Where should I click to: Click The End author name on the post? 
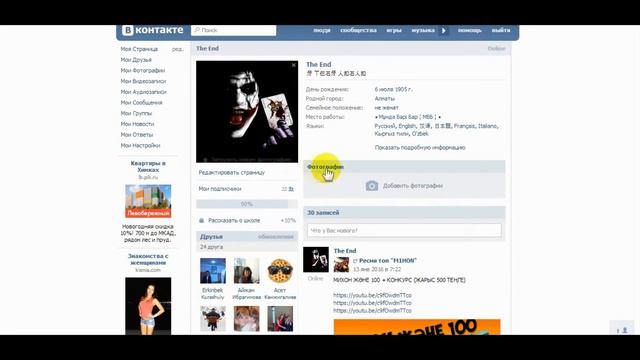[x=345, y=251]
